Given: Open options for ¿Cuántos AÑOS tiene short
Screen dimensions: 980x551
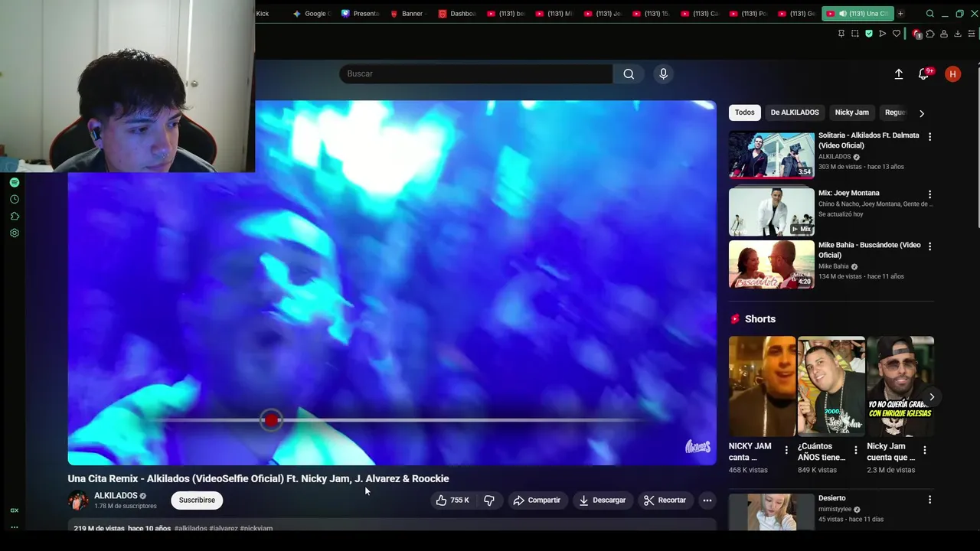Looking at the screenshot, I should 855,450.
